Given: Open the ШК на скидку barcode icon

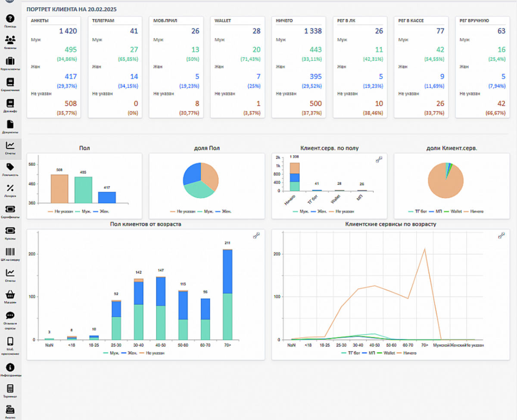Looking at the screenshot, I should coord(10,252).
